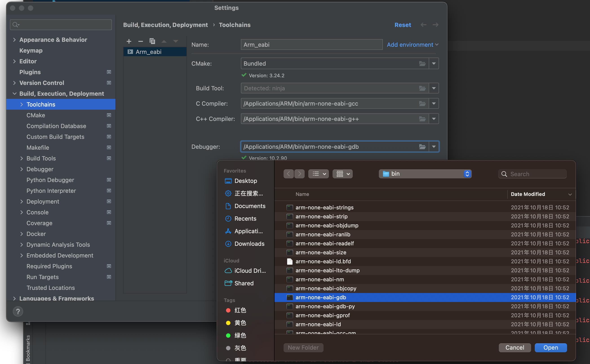Browse folder for CMake path

422,64
